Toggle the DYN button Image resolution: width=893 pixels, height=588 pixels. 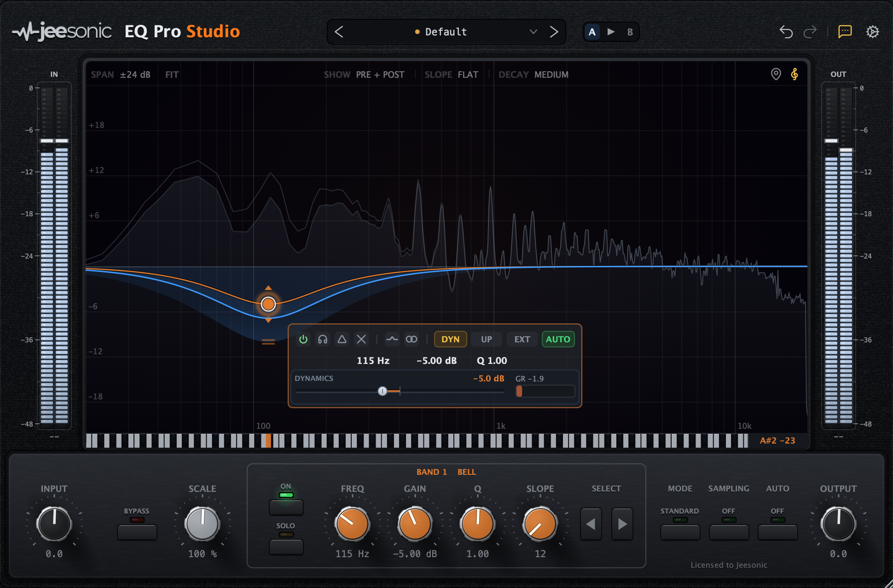click(451, 339)
